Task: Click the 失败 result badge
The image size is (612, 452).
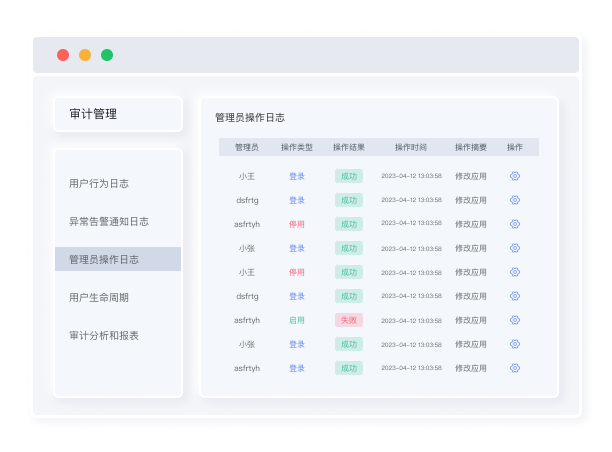Action: pos(349,320)
